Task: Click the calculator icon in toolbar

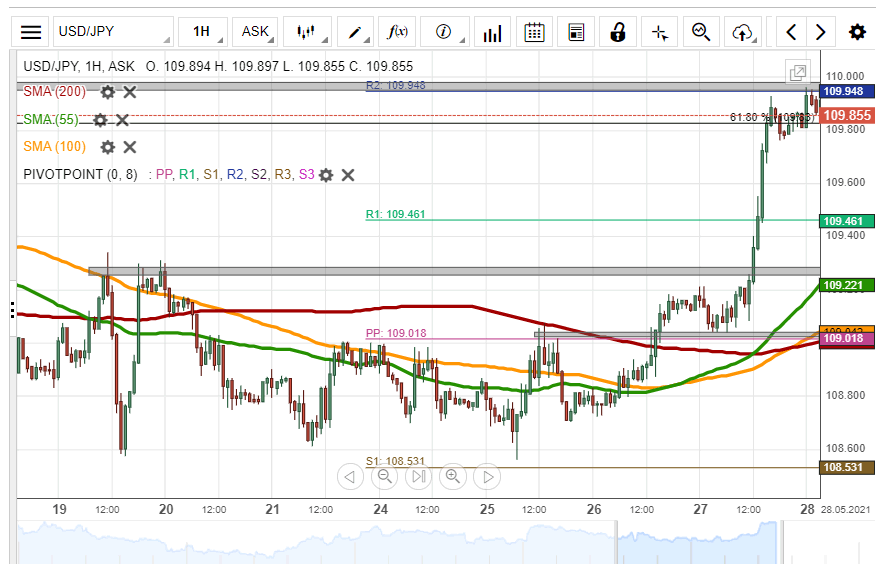Action: 576,32
